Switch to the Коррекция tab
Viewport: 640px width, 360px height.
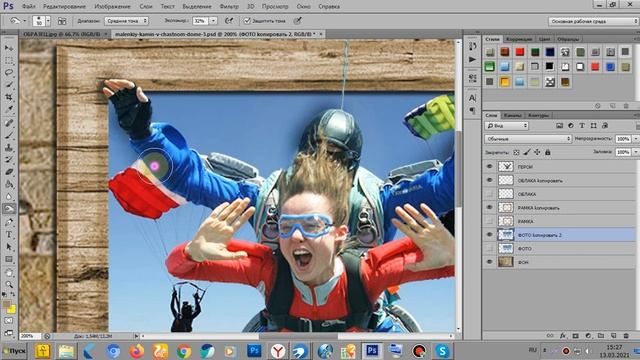519,39
